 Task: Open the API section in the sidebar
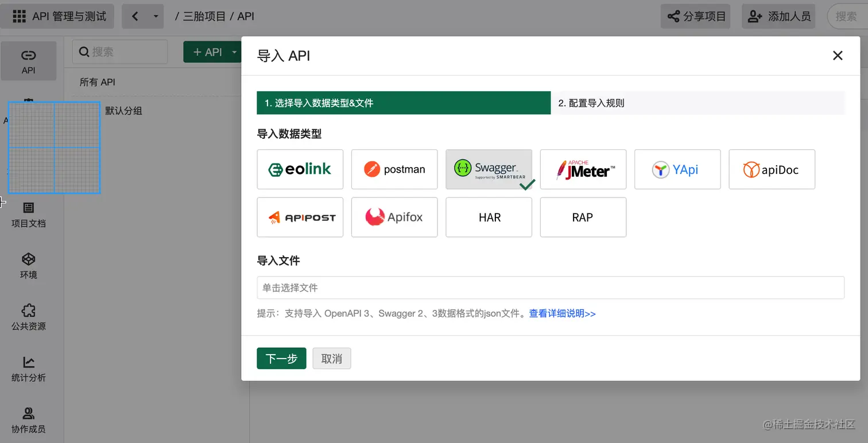click(28, 61)
